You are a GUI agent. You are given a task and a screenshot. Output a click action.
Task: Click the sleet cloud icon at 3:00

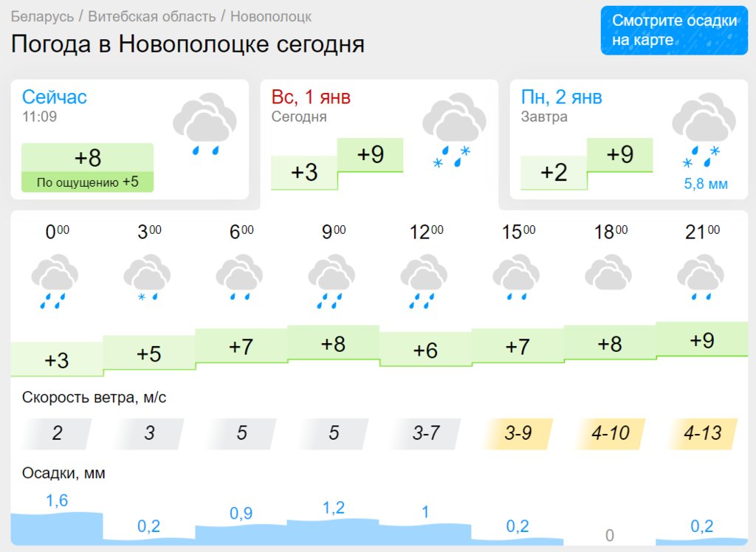coord(147,279)
